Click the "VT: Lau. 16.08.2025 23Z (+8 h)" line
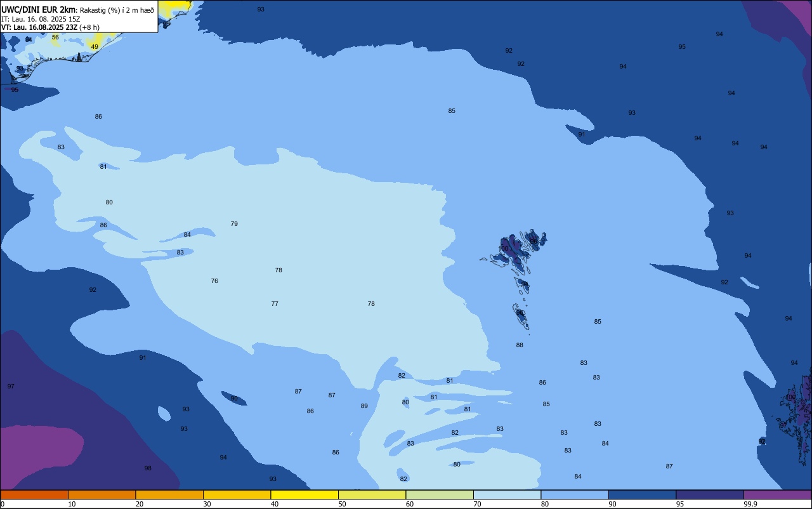This screenshot has height=509, width=812. (50, 27)
